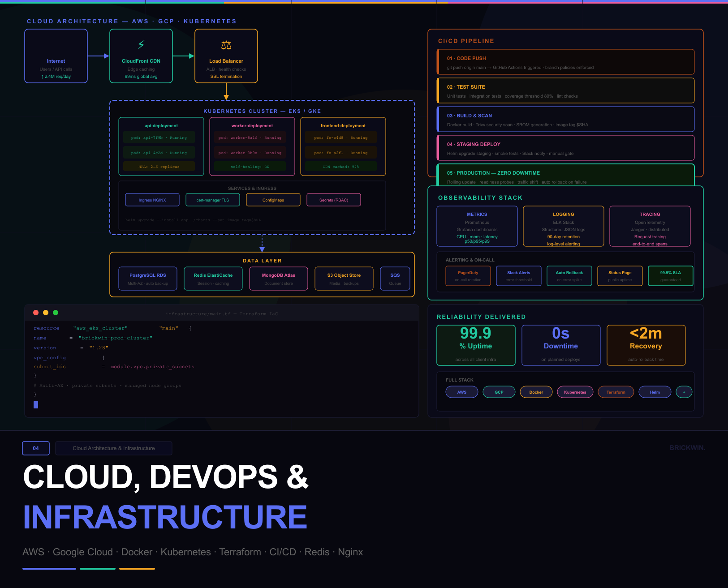Click the Load Balancer scales icon
Screen dimensions: 728x588
[x=226, y=45]
